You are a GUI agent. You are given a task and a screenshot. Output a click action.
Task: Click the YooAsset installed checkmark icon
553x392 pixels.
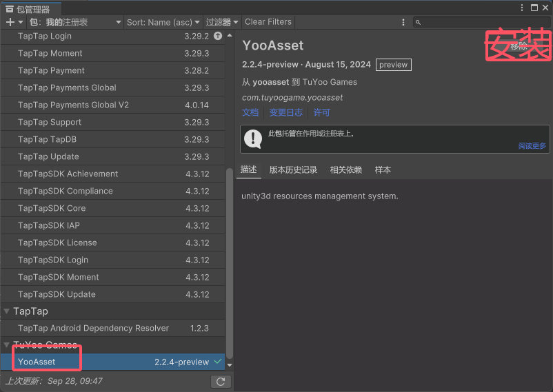pos(218,362)
